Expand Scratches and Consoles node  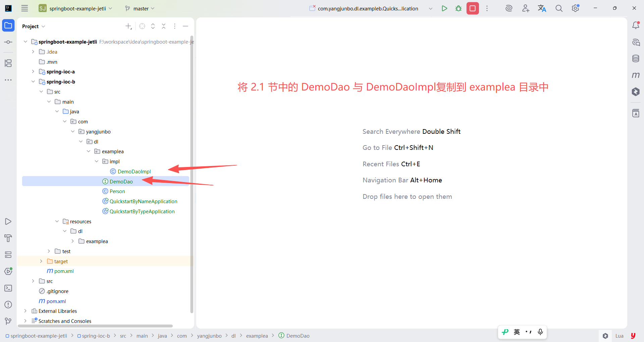tap(25, 321)
